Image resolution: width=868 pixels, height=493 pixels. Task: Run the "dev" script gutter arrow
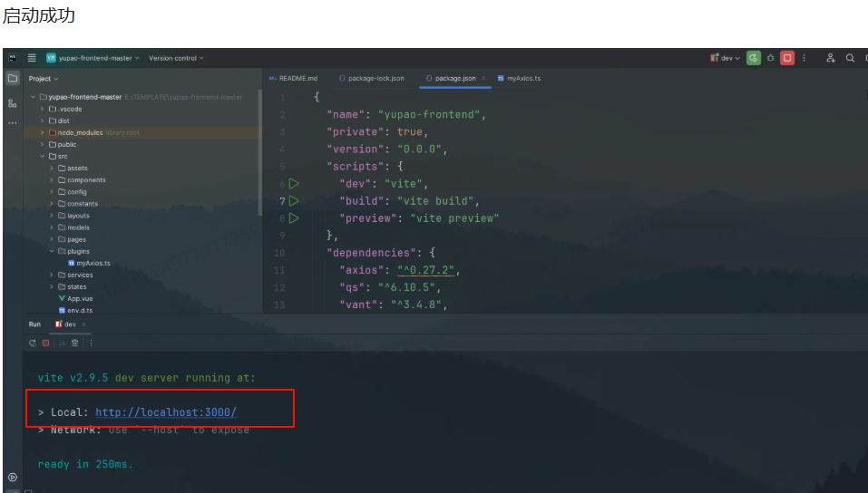click(294, 184)
